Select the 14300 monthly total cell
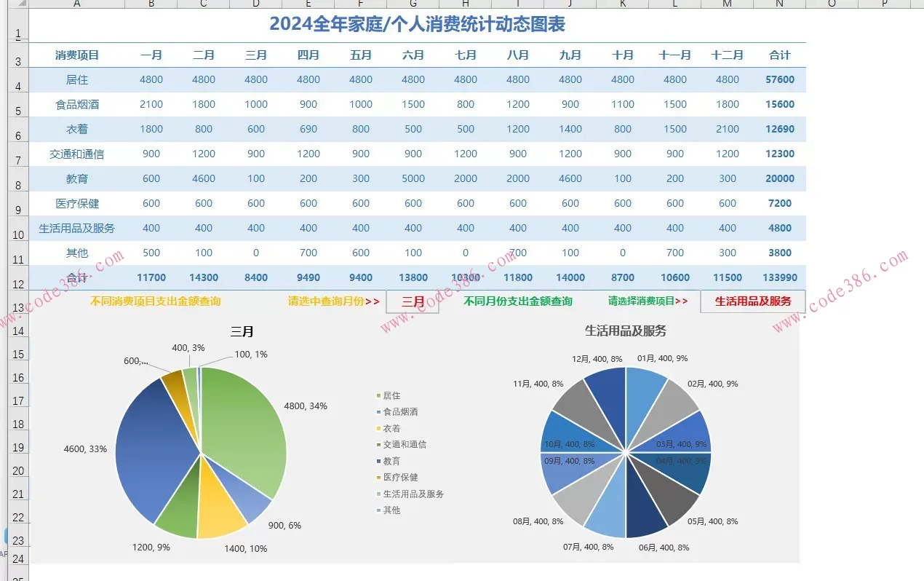Viewport: 924px width, 581px height. tap(204, 278)
